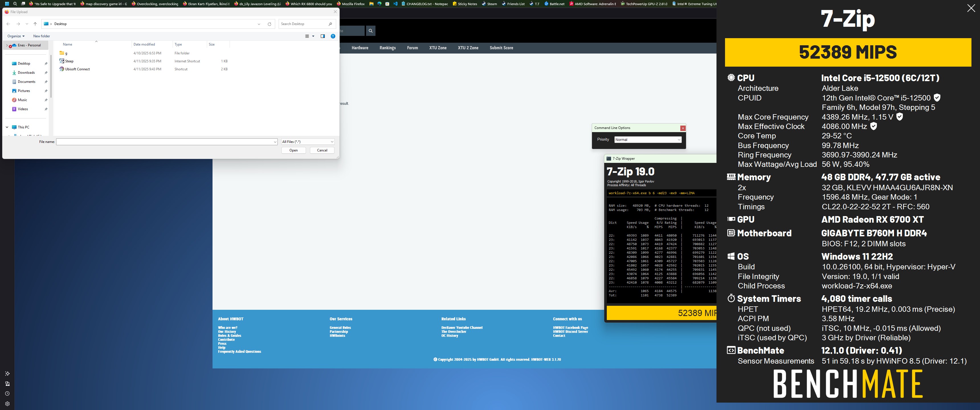Switch to CHANGELOG.txt Notepad in taskbar
The width and height of the screenshot is (980, 410).
pyautogui.click(x=424, y=4)
